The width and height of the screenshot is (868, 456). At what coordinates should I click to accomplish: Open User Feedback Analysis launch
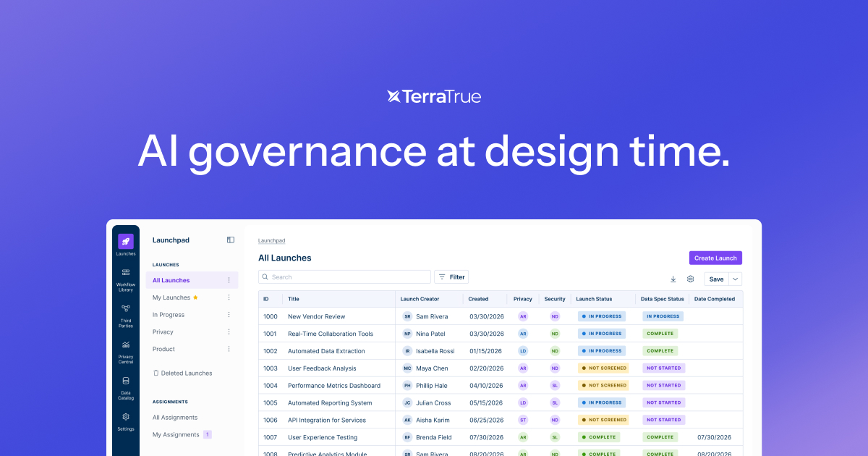coord(322,368)
